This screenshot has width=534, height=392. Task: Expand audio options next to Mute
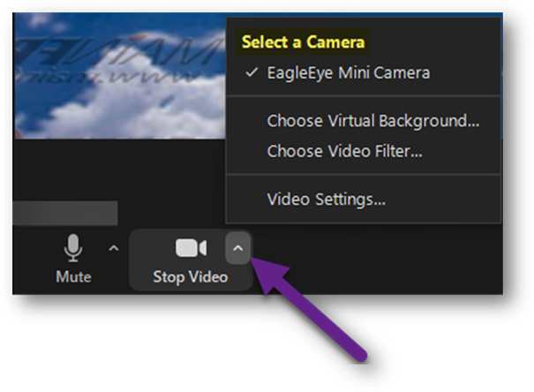pyautogui.click(x=113, y=249)
